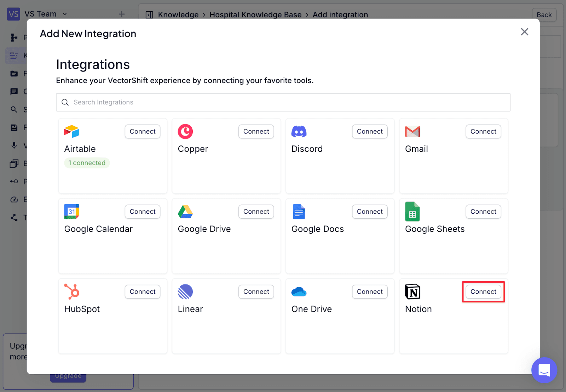Click the Gmail logo icon

pos(412,132)
